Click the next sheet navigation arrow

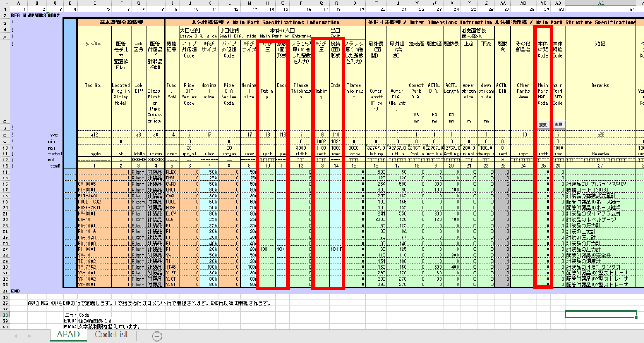tap(28, 336)
